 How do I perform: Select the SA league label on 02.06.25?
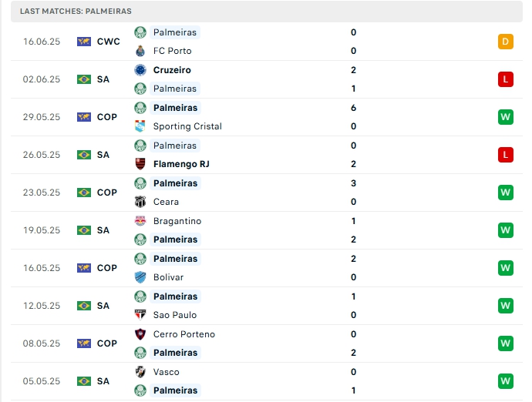(x=103, y=79)
